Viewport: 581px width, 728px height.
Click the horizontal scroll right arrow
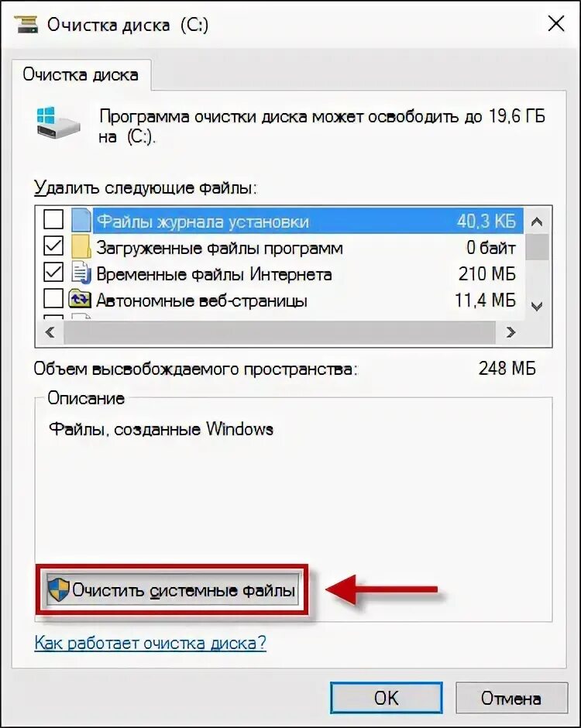[x=511, y=332]
